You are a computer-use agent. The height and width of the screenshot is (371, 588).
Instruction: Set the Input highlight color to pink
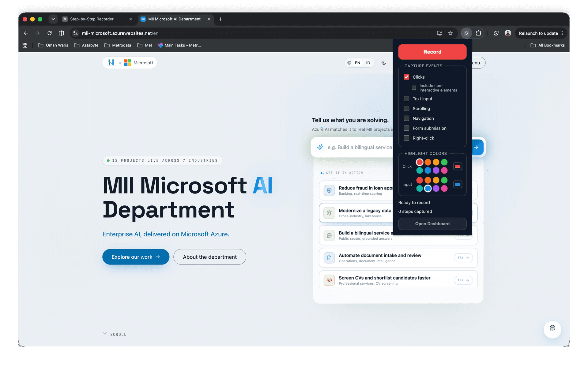[x=444, y=189]
